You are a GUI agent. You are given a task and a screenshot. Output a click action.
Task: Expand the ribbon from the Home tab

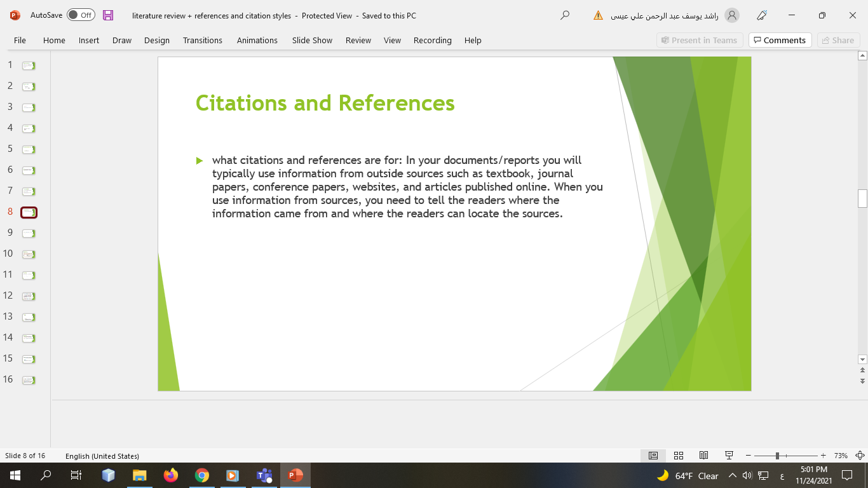coord(54,40)
